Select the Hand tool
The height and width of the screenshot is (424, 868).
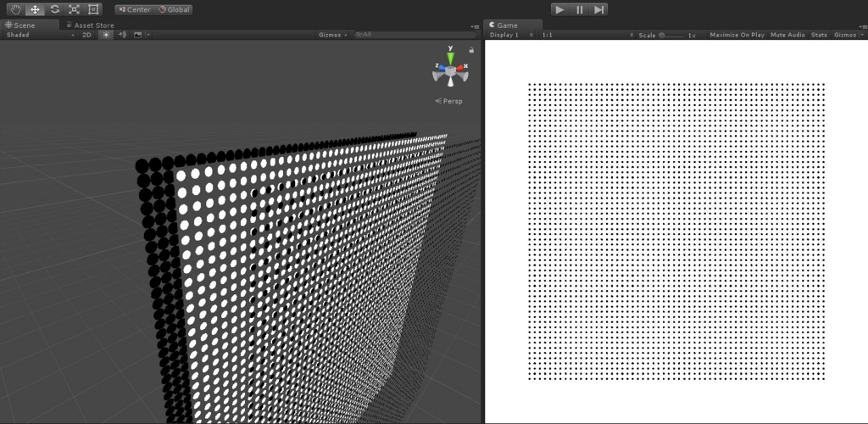(x=15, y=9)
